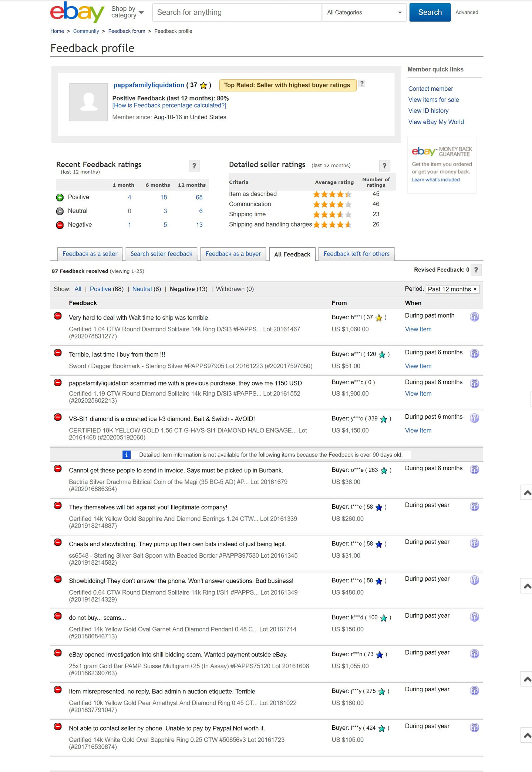Click report icon for e***c feedback row

474,383
